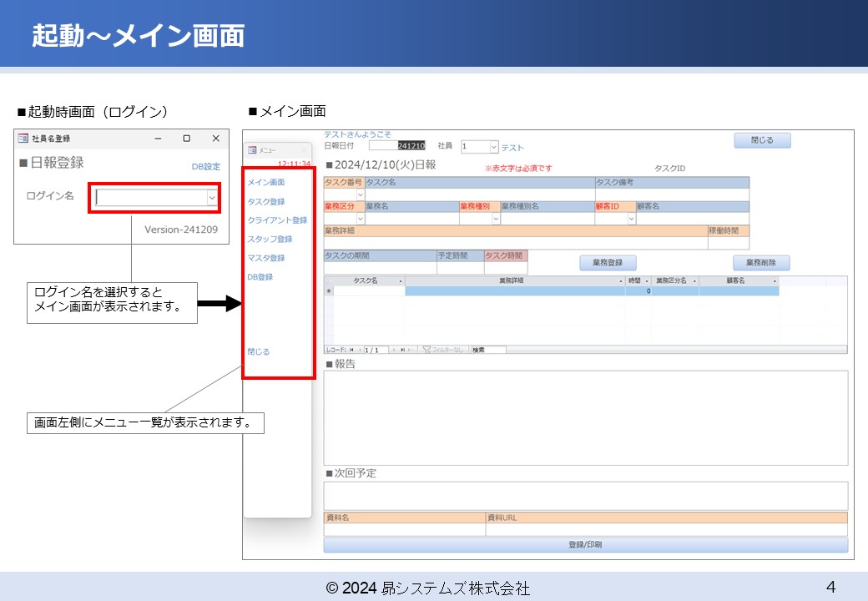Image resolution: width=868 pixels, height=601 pixels.
Task: Open タスク登録 from the side menu
Action: (265, 201)
